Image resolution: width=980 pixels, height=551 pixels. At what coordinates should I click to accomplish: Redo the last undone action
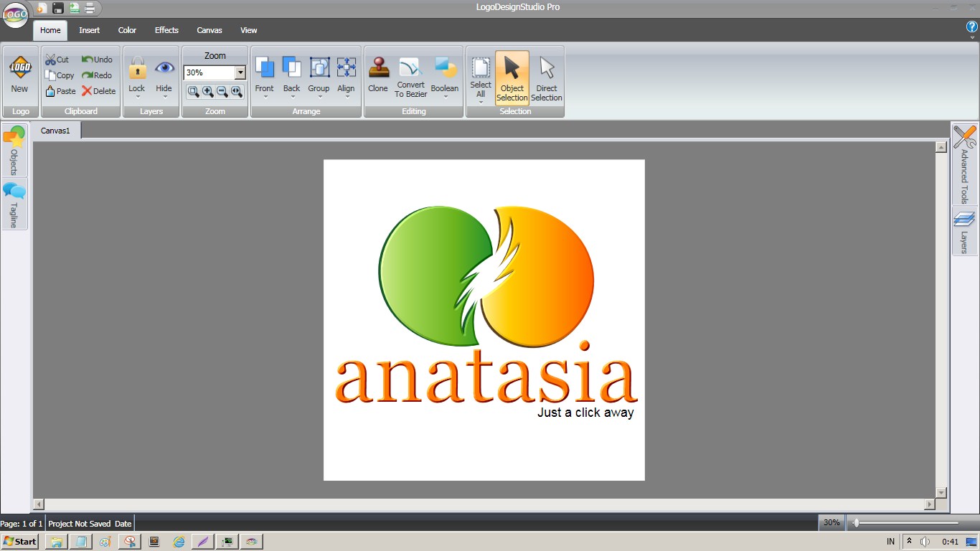click(97, 75)
